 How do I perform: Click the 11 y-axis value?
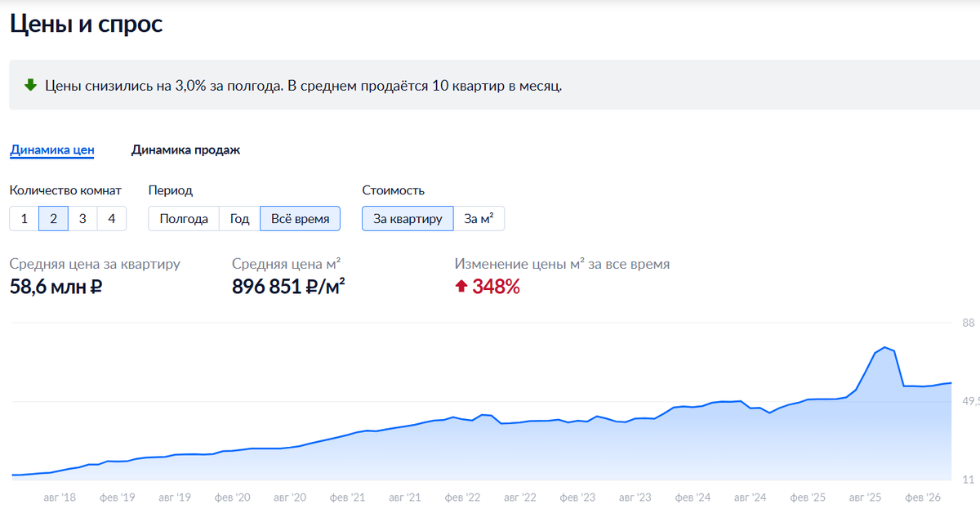pyautogui.click(x=969, y=480)
